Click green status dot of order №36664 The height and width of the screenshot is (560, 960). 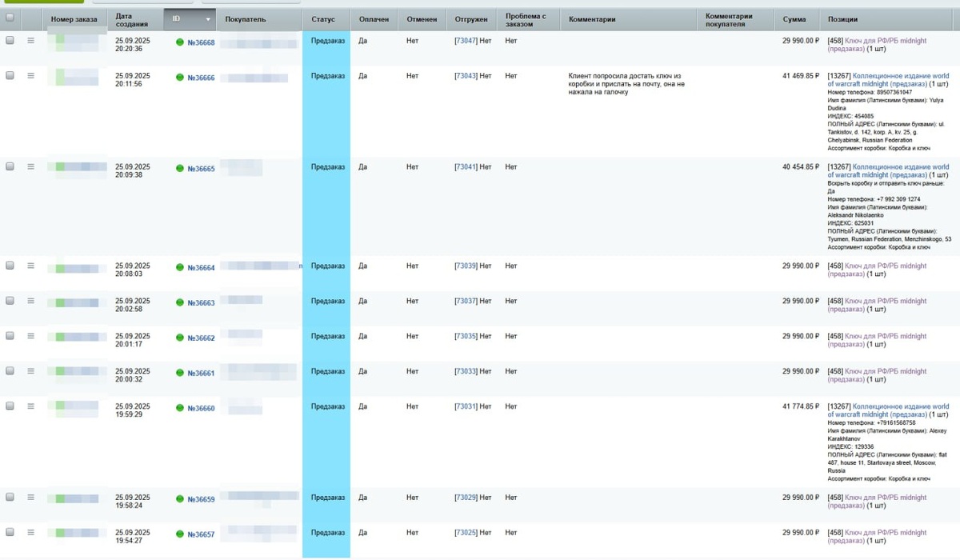coord(180,267)
